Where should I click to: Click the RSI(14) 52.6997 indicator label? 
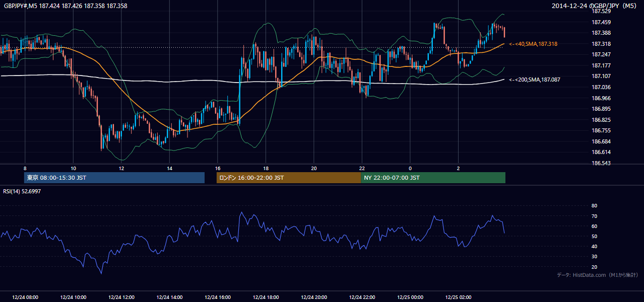[x=22, y=191]
